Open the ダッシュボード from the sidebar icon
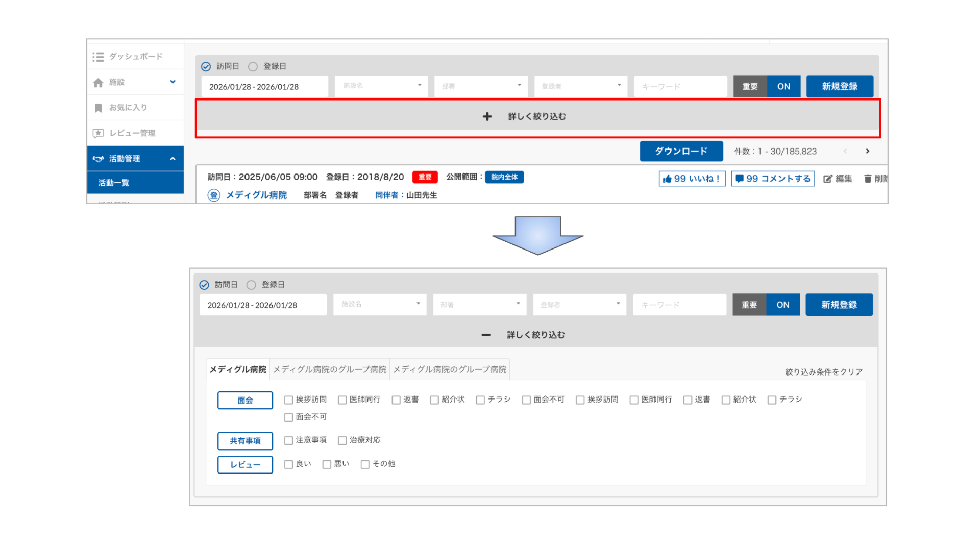Screen dimensions: 980x548 pyautogui.click(x=98, y=57)
